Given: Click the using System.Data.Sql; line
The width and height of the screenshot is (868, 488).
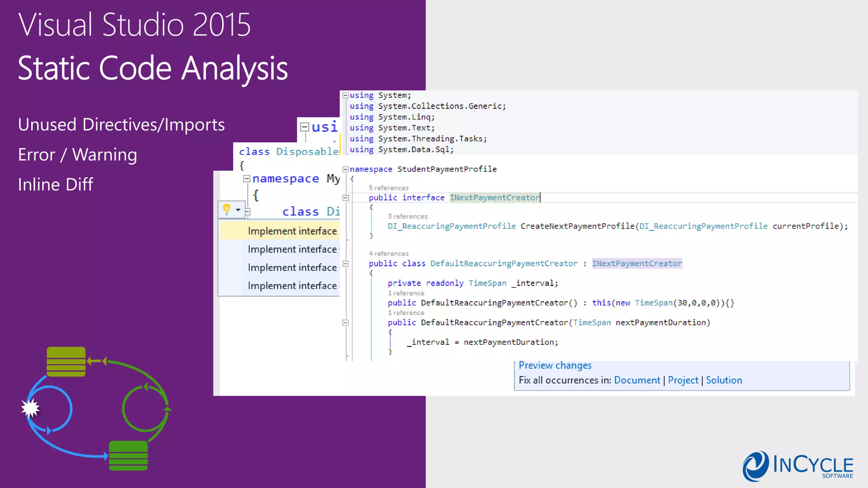Looking at the screenshot, I should [x=401, y=150].
